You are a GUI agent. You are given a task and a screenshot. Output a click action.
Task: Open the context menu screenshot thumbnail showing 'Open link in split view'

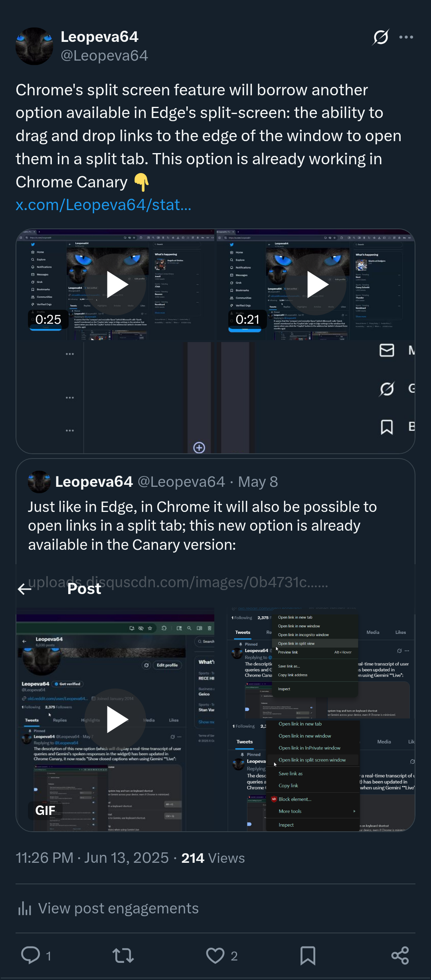pos(321,663)
